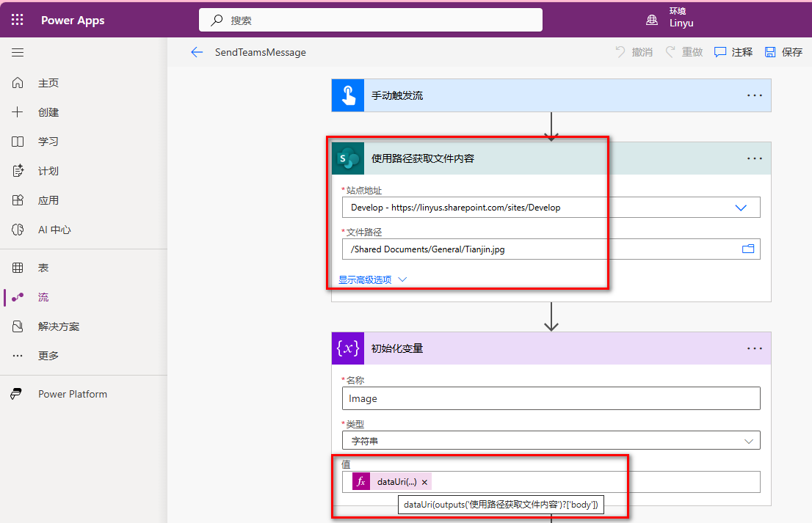Screen dimensions: 812x523
Task: Collapse the navigation hamburger menu
Action: point(18,52)
